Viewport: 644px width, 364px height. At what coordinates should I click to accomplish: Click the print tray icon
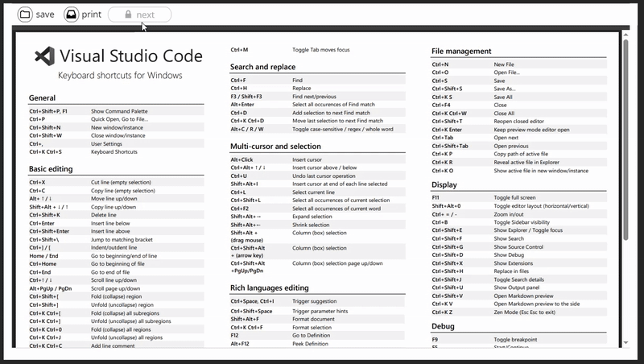click(x=71, y=14)
